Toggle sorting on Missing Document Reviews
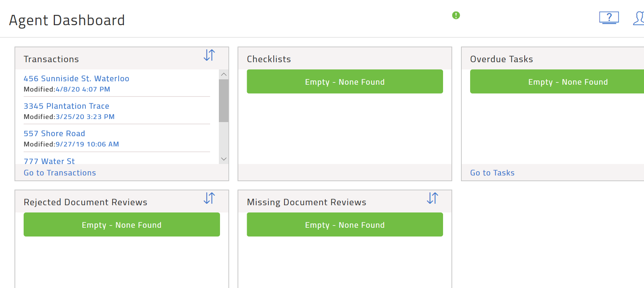 pos(432,198)
